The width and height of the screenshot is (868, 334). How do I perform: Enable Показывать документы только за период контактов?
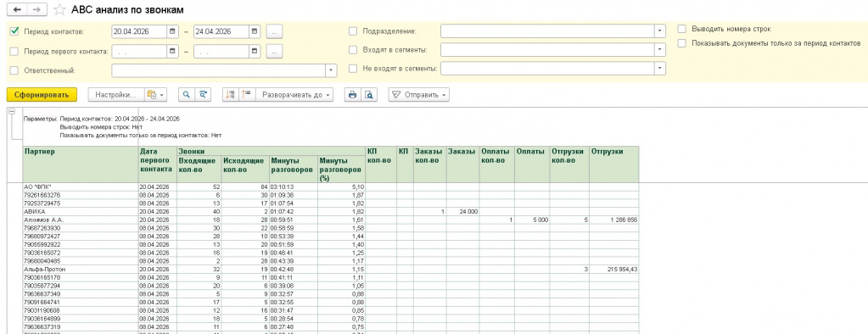tap(682, 42)
